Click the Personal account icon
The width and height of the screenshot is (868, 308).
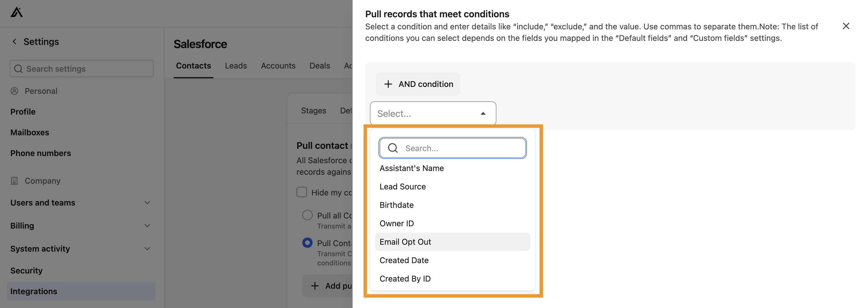(x=14, y=91)
